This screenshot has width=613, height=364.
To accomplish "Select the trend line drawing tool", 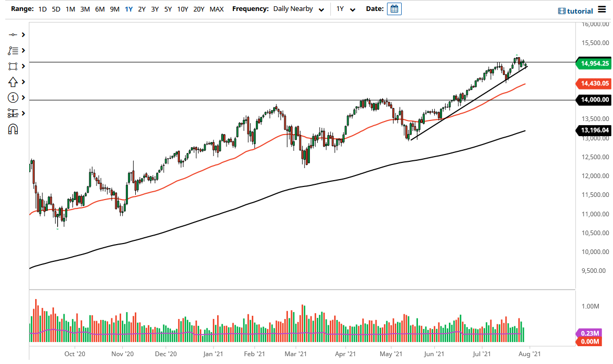I will click(13, 35).
